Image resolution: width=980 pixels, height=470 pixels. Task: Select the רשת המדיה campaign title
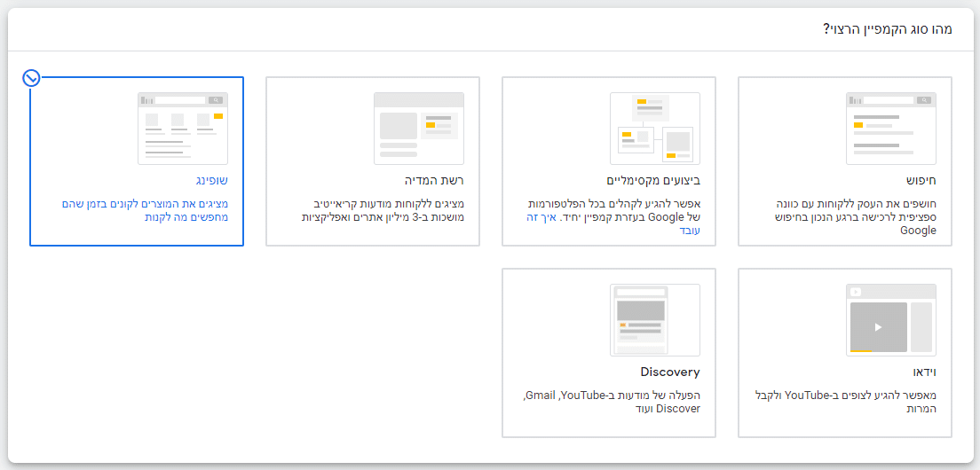[434, 181]
